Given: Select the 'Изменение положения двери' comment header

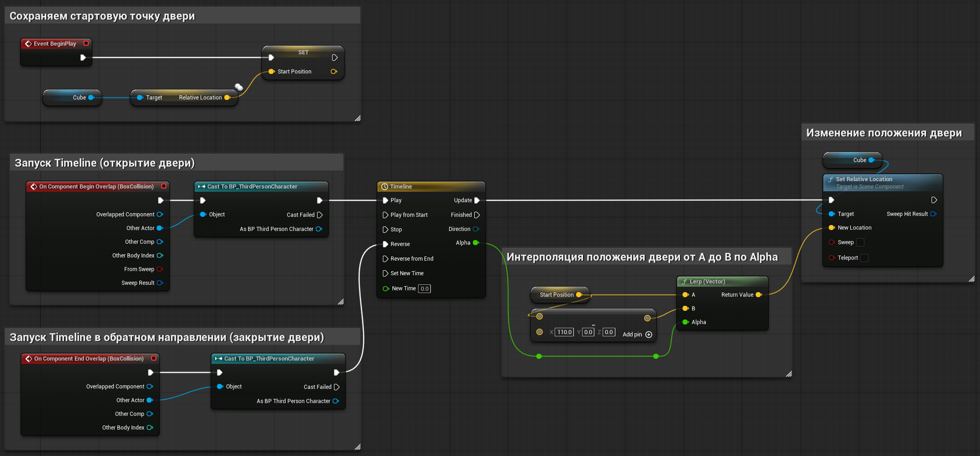Looking at the screenshot, I should [884, 133].
